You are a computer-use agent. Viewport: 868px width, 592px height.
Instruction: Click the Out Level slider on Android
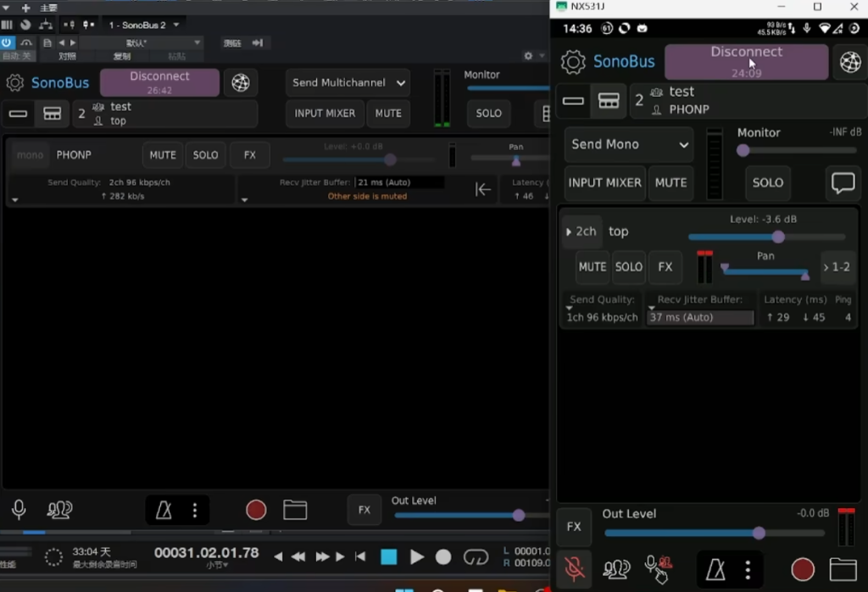[x=759, y=533]
